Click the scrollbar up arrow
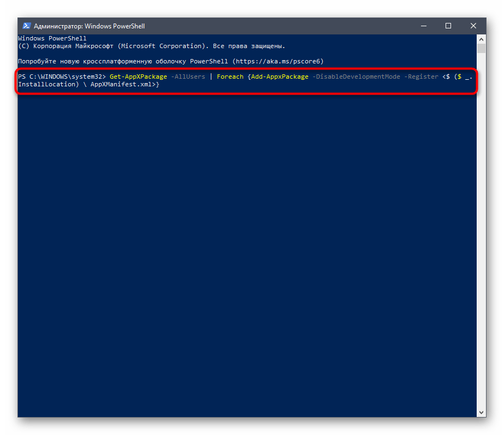Image resolution: width=504 pixels, height=435 pixels. [481, 39]
